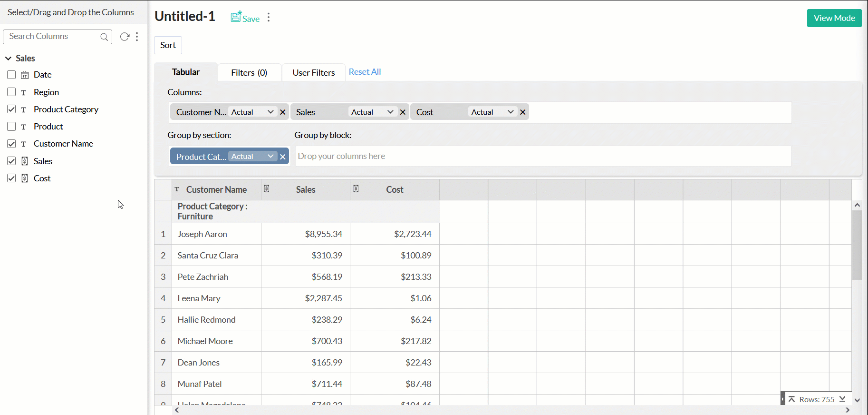Open the Cost column Actual dropdown

pyautogui.click(x=492, y=112)
